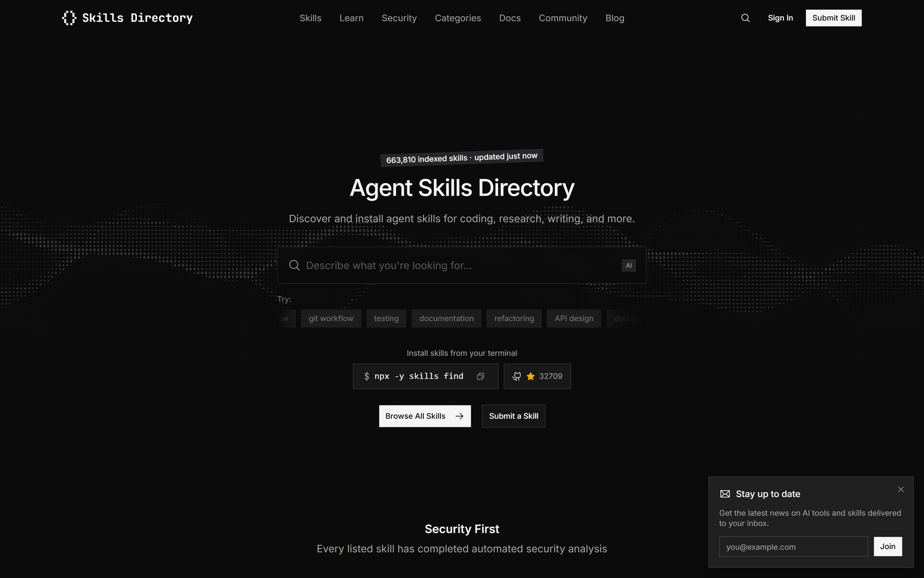
Task: Select the git workflow suggestion chip
Action: (331, 318)
